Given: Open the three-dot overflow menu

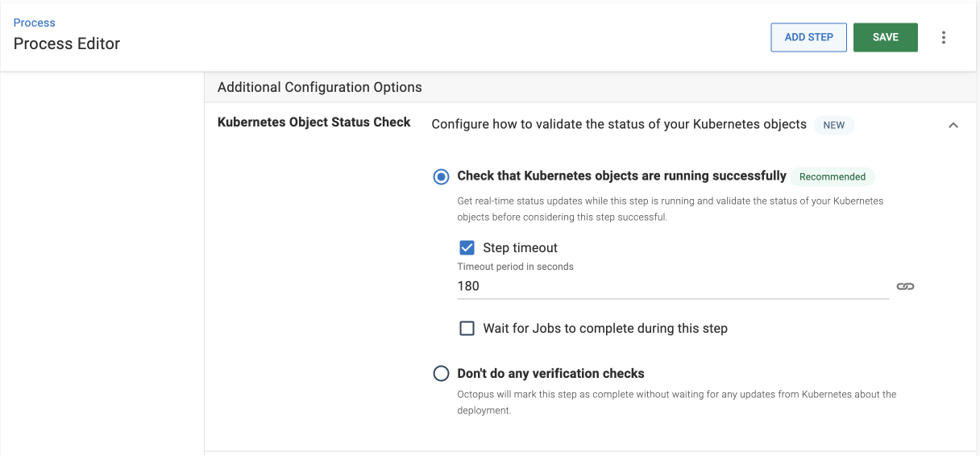Looking at the screenshot, I should pyautogui.click(x=944, y=38).
